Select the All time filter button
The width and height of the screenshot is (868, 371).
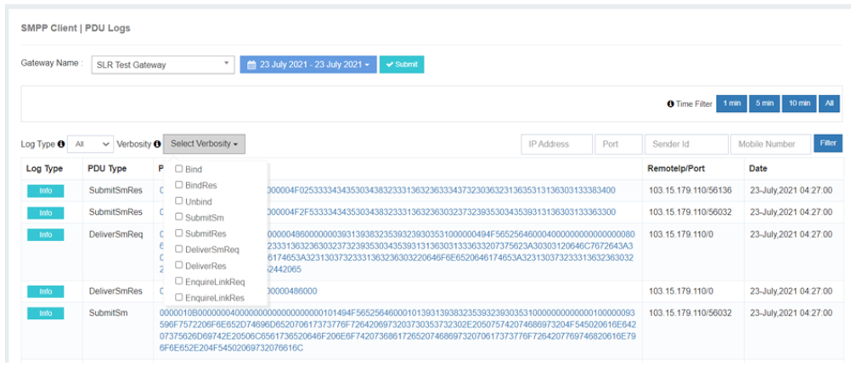[x=829, y=104]
